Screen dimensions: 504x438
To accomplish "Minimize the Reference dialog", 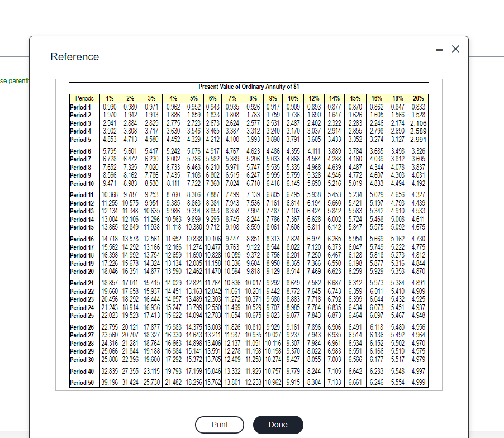I will point(439,49).
